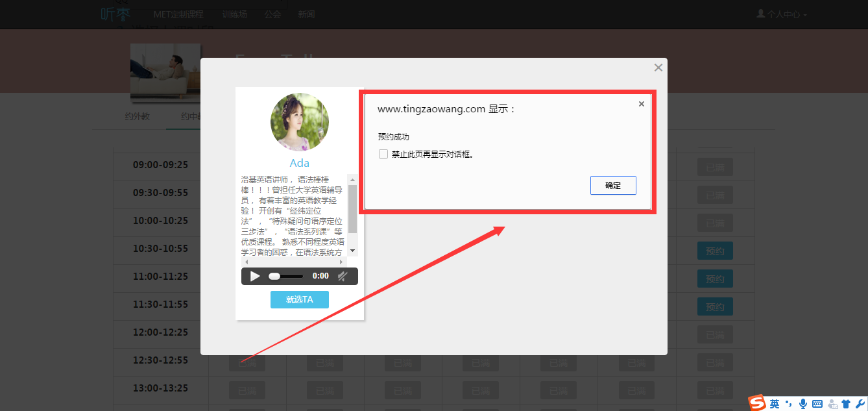
Task: Open the MET定制课程 menu item
Action: pyautogui.click(x=178, y=14)
